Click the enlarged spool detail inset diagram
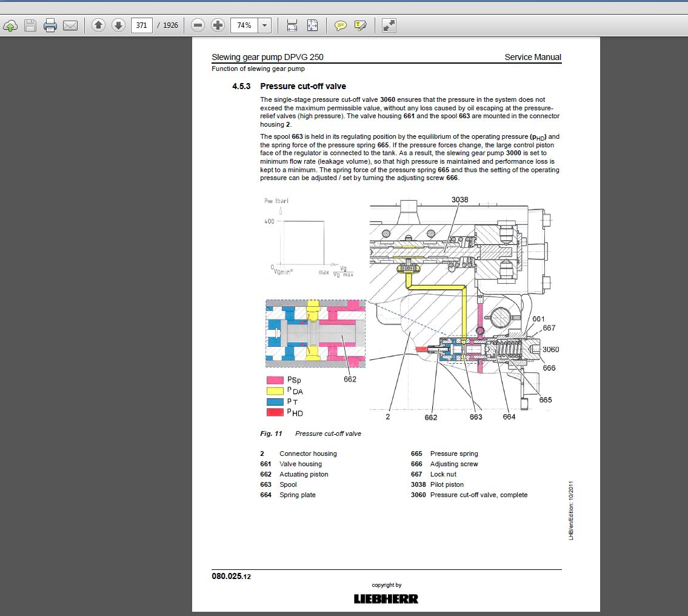688x616 pixels. point(315,333)
